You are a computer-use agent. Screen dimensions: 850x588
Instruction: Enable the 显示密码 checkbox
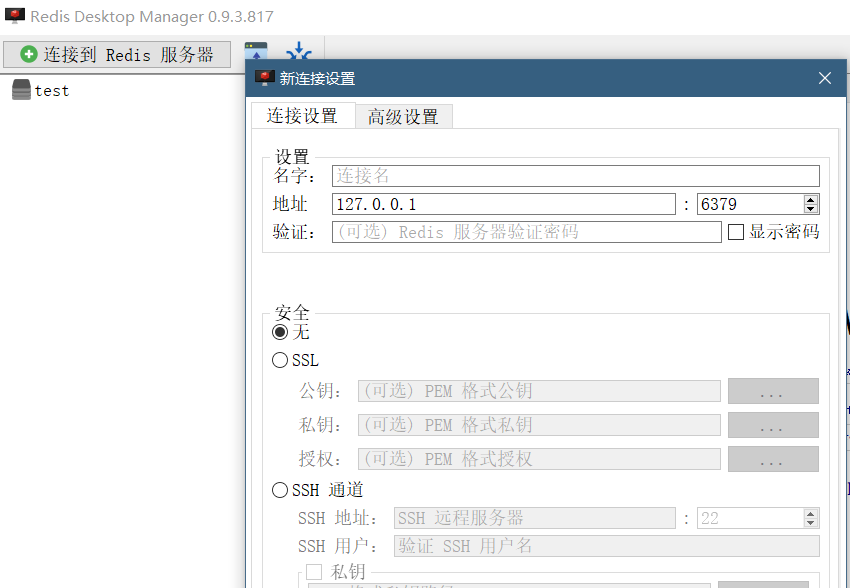tap(736, 232)
